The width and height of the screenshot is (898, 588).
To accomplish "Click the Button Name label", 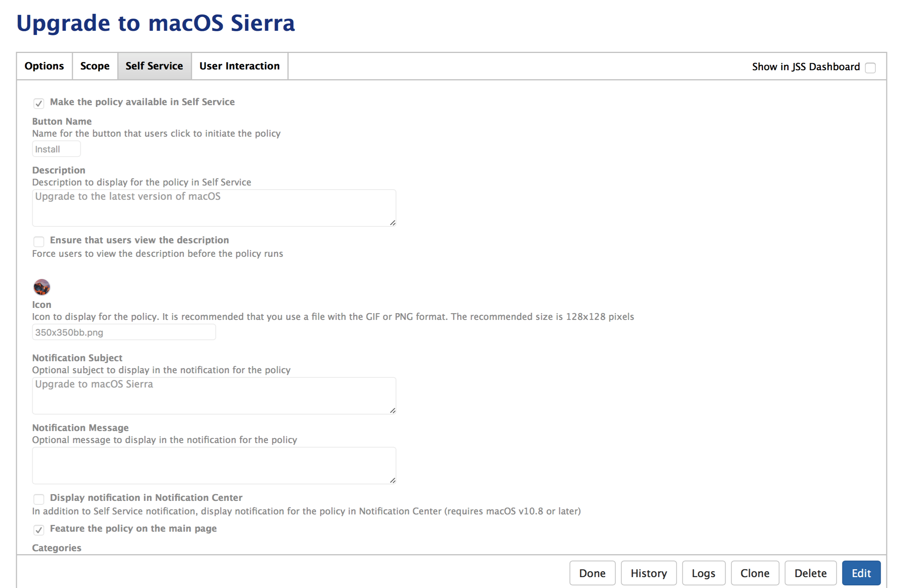I will click(62, 121).
